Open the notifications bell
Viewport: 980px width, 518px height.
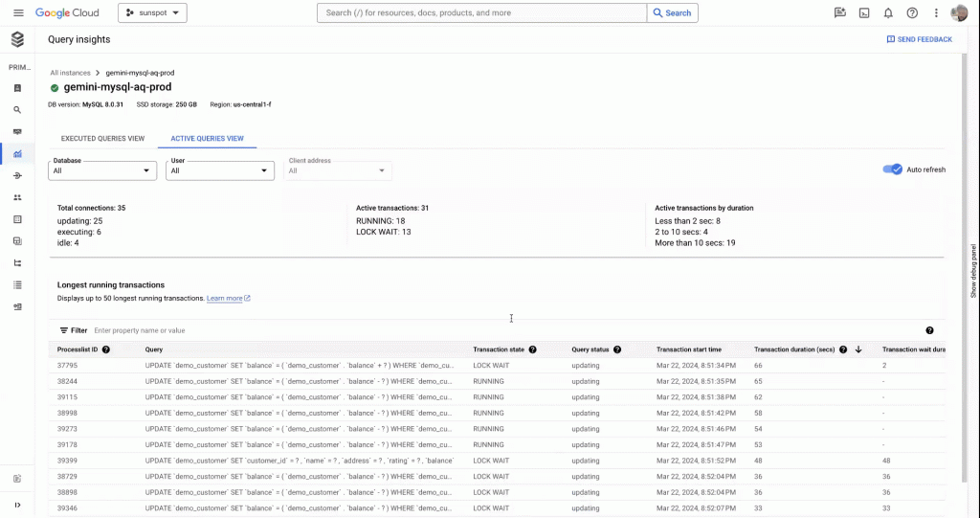[888, 12]
